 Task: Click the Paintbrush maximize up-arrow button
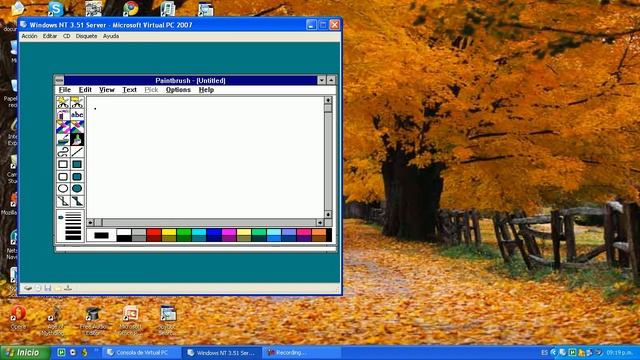click(331, 80)
